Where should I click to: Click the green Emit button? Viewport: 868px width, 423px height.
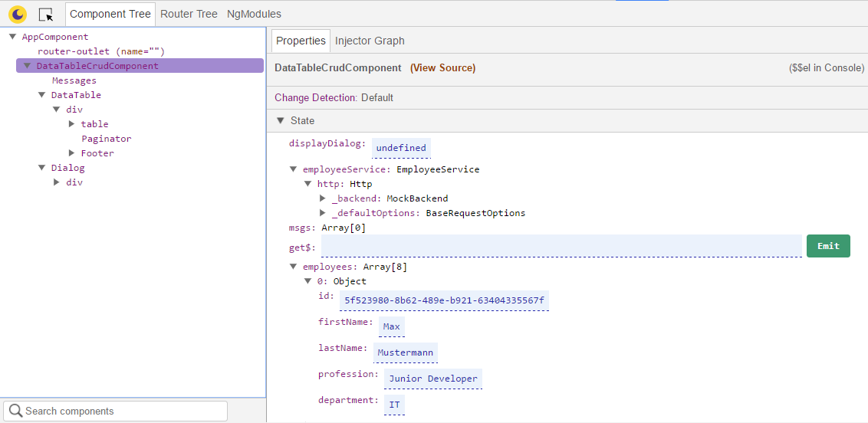(x=828, y=246)
